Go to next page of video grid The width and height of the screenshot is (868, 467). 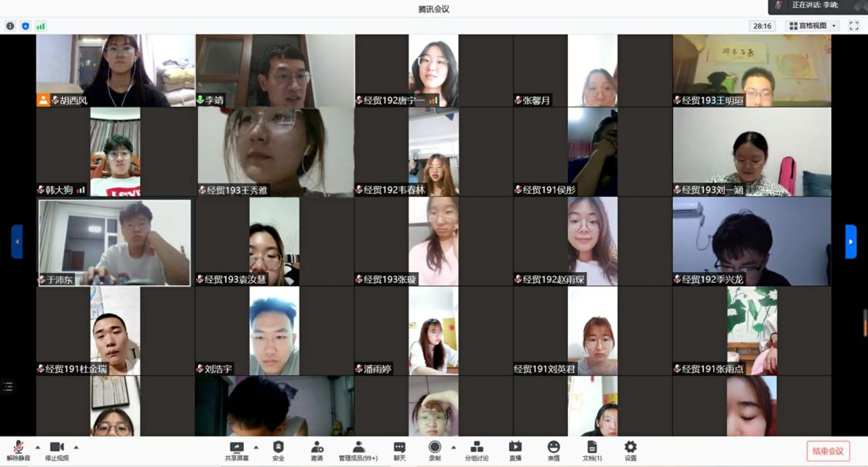coord(851,241)
